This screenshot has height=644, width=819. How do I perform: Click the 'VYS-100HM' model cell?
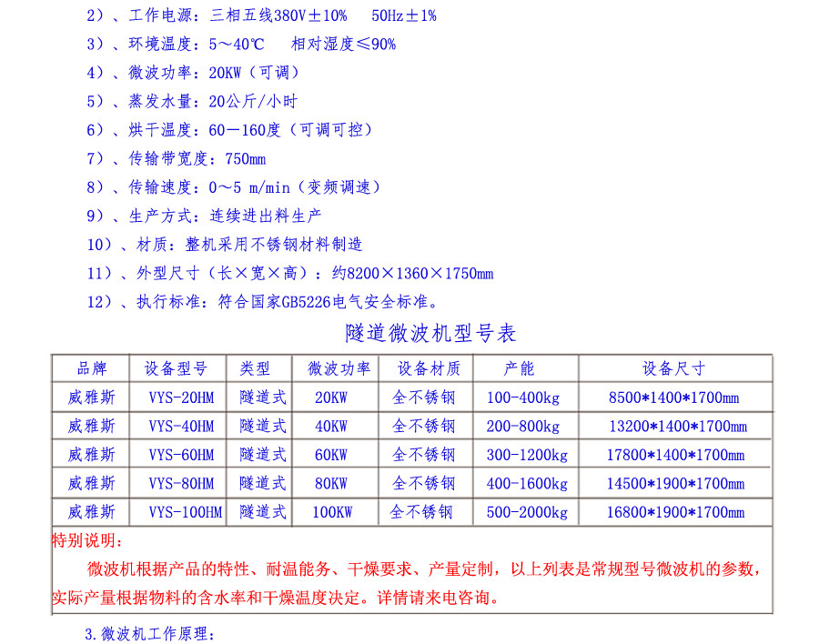[186, 512]
